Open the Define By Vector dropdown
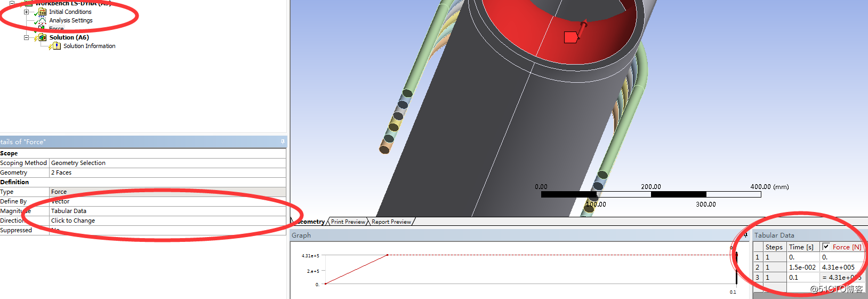Screen dimensions: 868x299 (167, 201)
